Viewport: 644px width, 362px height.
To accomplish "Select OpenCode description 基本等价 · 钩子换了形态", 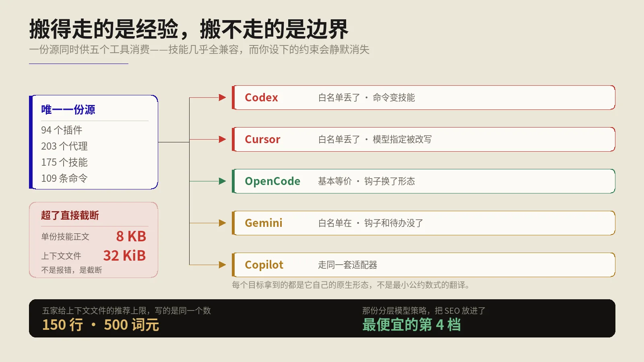I will click(x=366, y=181).
